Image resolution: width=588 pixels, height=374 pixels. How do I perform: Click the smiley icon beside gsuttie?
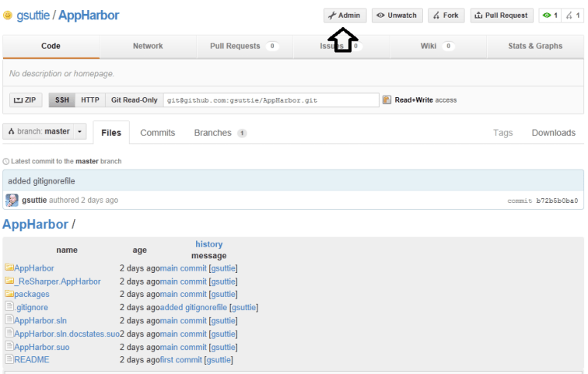8,16
